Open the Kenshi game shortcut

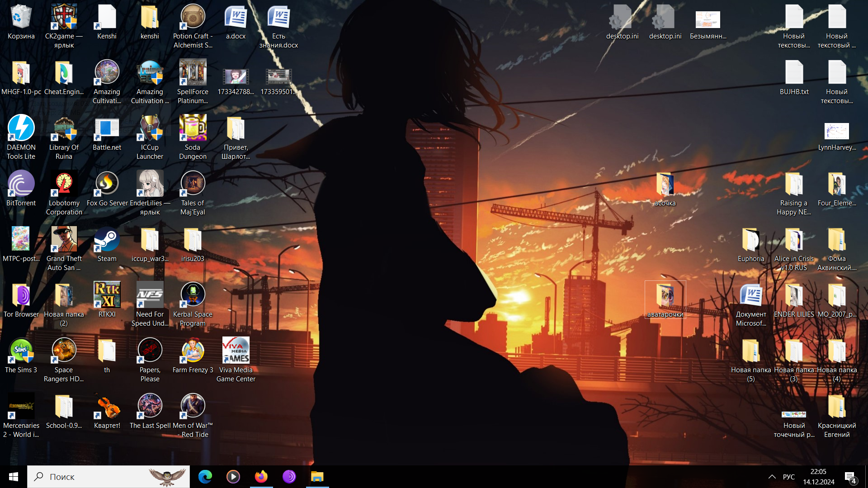point(107,22)
